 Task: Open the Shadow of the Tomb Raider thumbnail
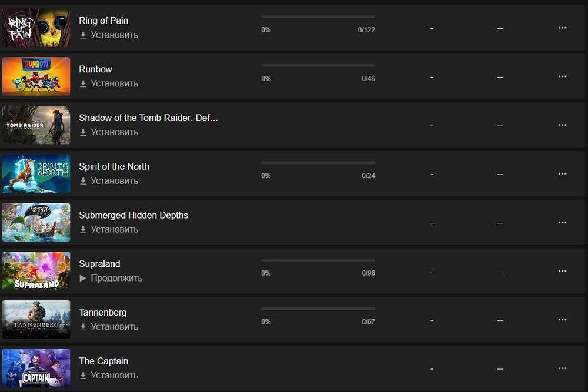pyautogui.click(x=36, y=125)
